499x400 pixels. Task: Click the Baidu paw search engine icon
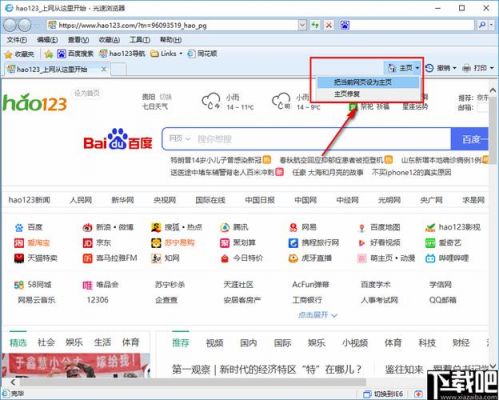[x=345, y=25]
